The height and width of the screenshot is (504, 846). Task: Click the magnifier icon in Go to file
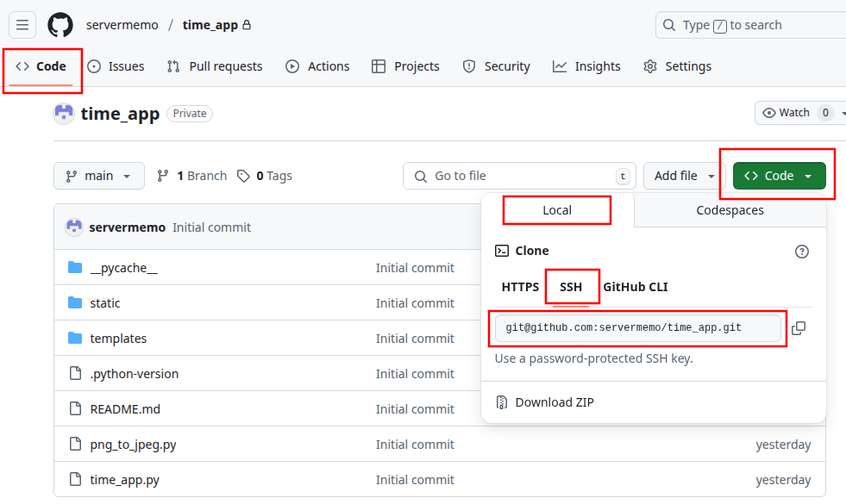click(x=420, y=177)
